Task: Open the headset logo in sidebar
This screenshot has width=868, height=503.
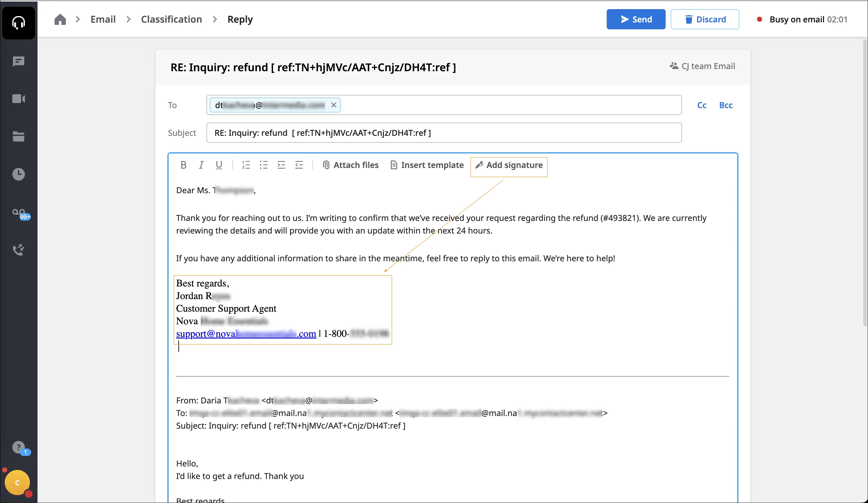Action: 19,23
